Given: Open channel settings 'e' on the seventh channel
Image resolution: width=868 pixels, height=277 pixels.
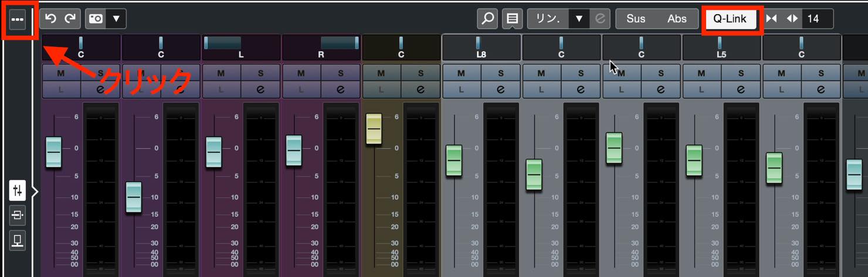Looking at the screenshot, I should 581,90.
